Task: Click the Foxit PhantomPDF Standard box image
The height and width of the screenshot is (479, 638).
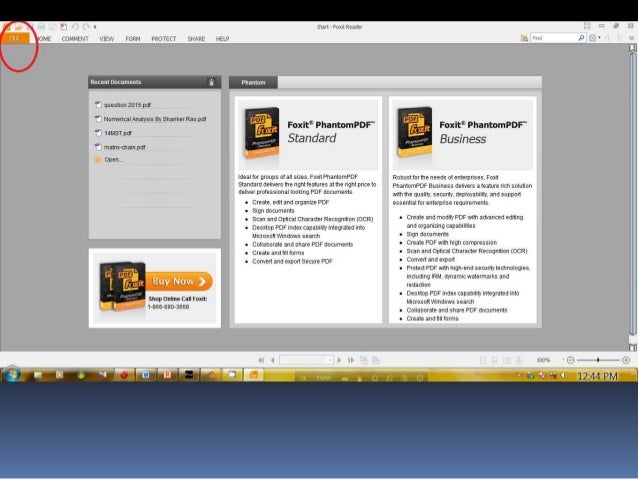Action: click(x=262, y=132)
